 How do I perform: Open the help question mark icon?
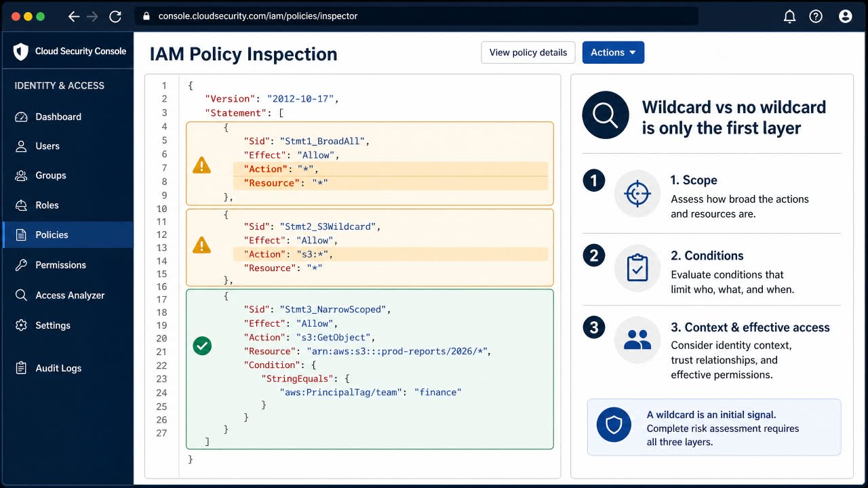pos(816,16)
